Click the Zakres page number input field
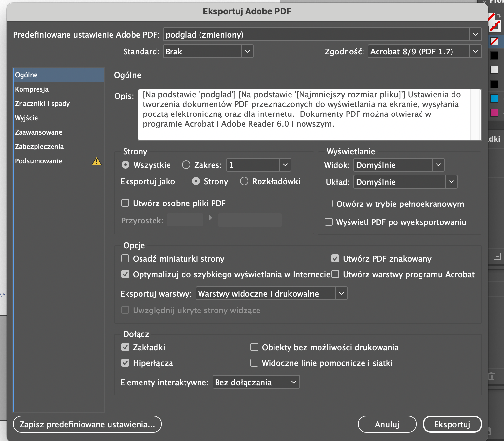 [253, 165]
